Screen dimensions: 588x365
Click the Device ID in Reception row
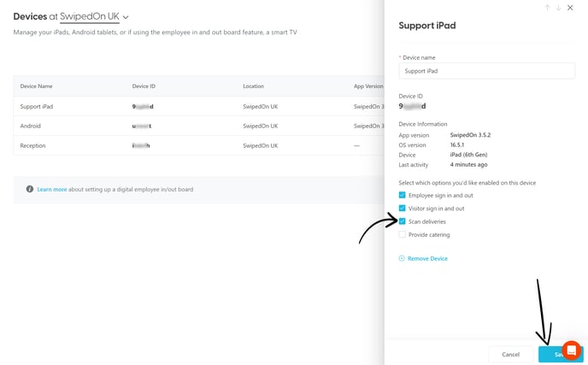coord(141,145)
